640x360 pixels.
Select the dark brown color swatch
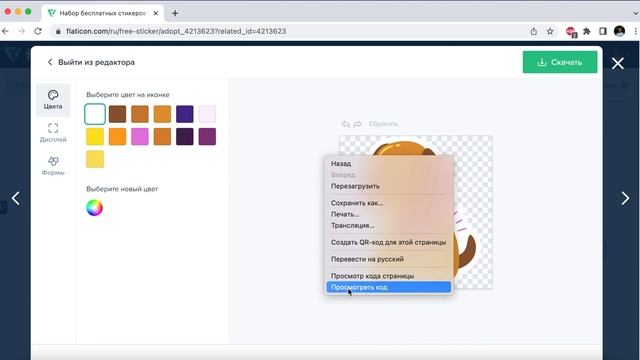coord(118,114)
